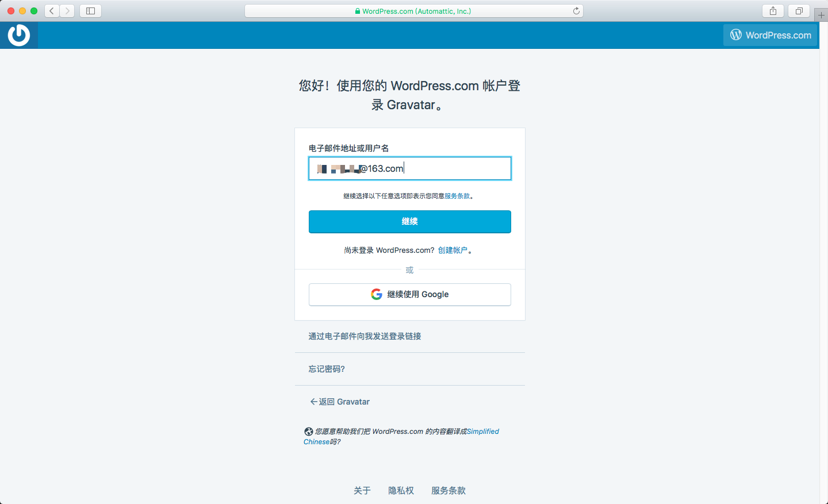Go forward with Safari's forward arrow
828x504 pixels.
[x=67, y=11]
